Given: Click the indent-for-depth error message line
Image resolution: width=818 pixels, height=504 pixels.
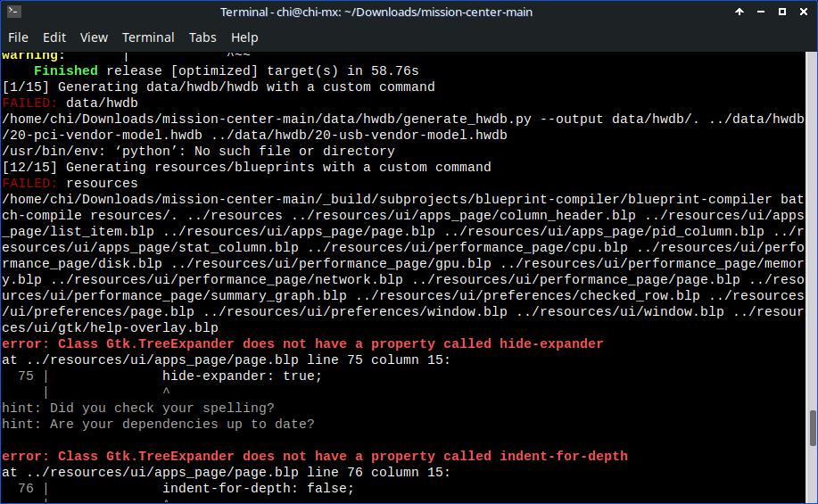Looking at the screenshot, I should [x=315, y=457].
